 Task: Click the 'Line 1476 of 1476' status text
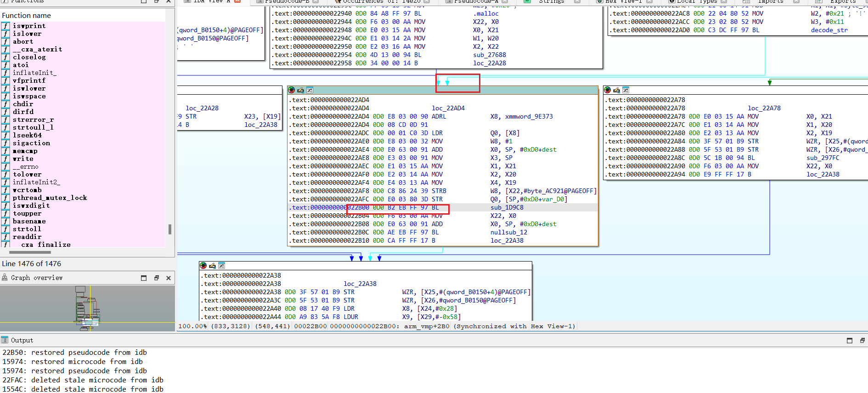coord(32,263)
